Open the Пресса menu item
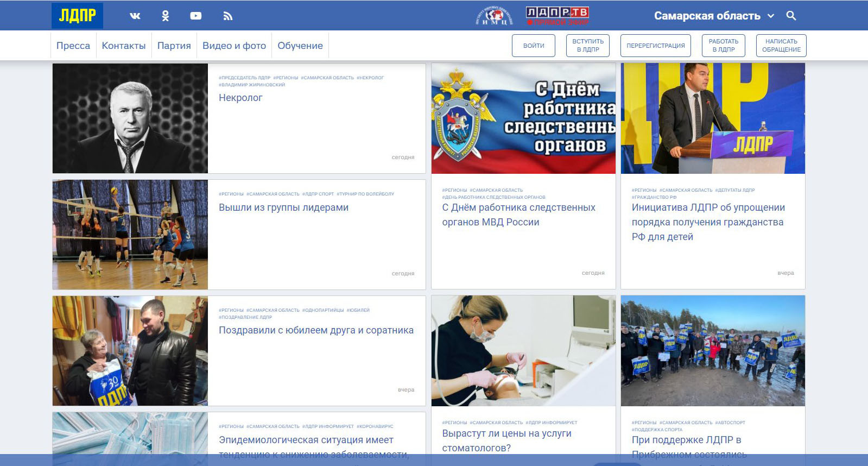868x466 pixels. (73, 46)
